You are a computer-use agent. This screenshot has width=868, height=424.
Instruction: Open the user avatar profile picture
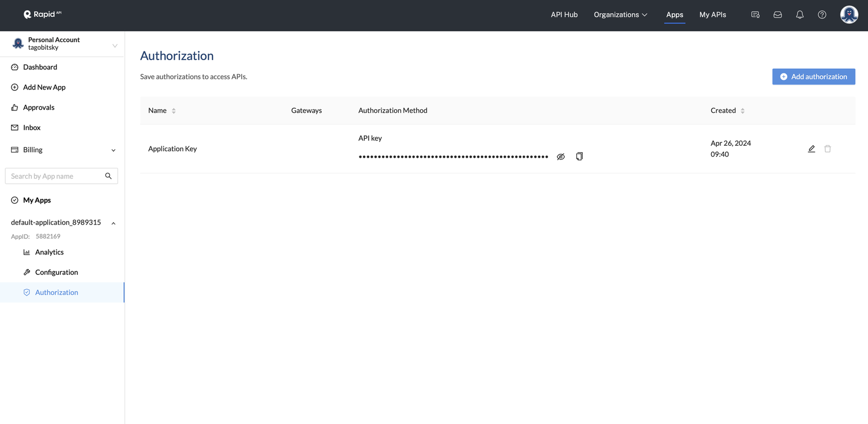click(x=849, y=14)
